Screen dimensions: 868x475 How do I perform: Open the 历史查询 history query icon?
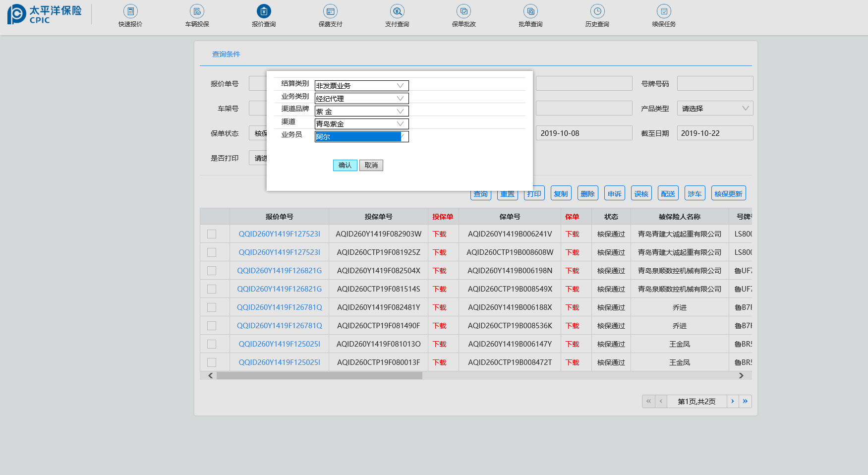point(597,11)
